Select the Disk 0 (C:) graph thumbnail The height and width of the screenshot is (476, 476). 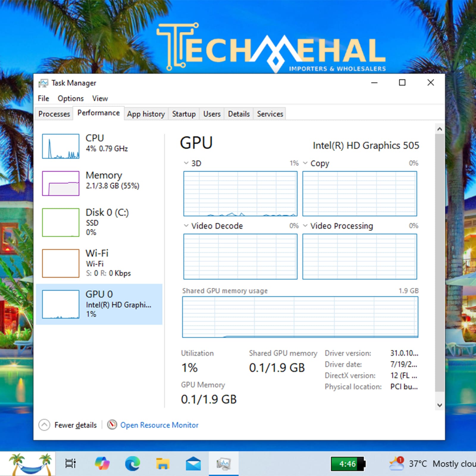(61, 222)
